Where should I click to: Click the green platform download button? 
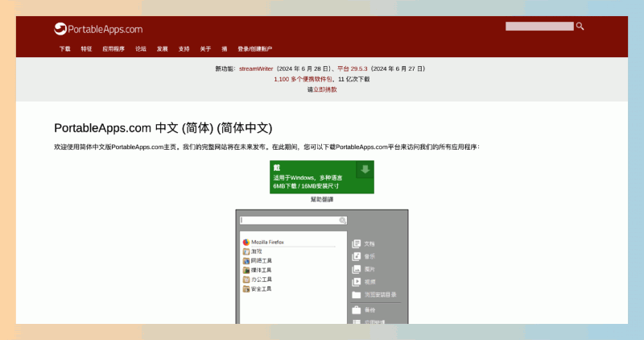pyautogui.click(x=322, y=177)
